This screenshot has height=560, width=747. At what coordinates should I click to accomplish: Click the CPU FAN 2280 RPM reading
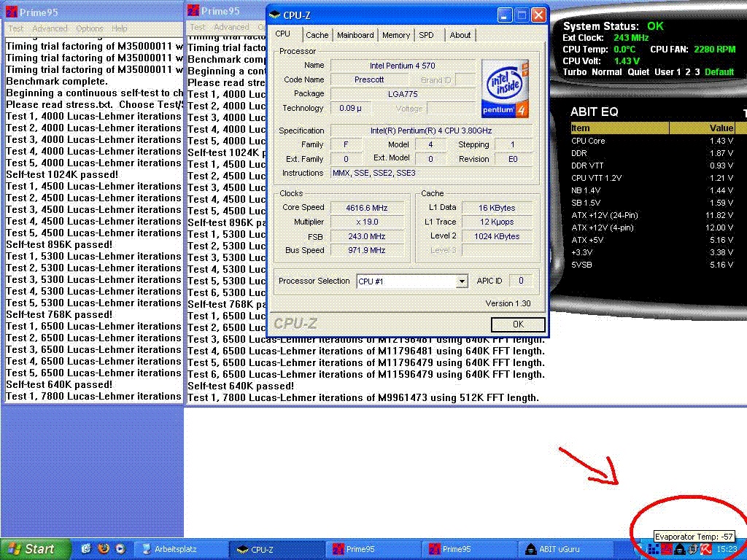(x=693, y=49)
